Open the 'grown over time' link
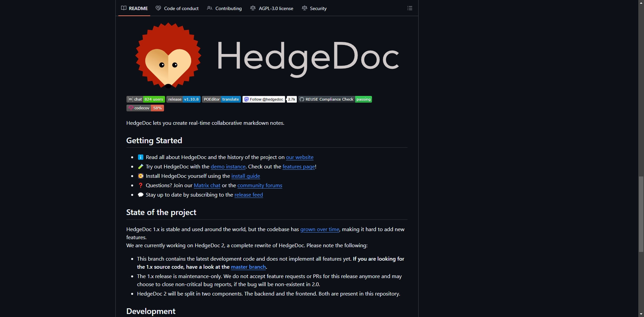The width and height of the screenshot is (644, 317). (320, 229)
